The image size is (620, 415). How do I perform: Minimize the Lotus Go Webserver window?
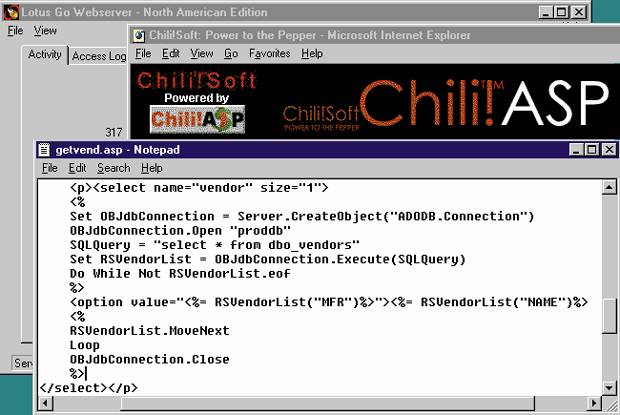coord(546,12)
